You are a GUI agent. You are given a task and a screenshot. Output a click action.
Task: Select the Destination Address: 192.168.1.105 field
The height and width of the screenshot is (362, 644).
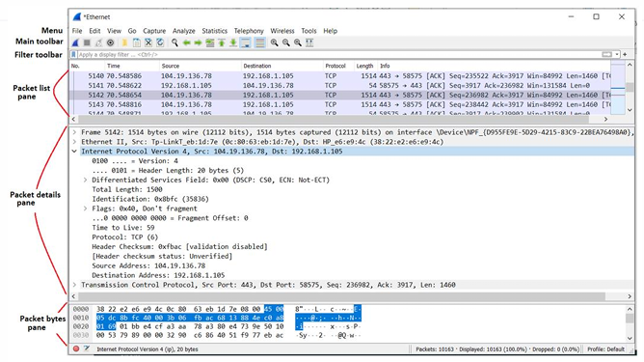158,275
